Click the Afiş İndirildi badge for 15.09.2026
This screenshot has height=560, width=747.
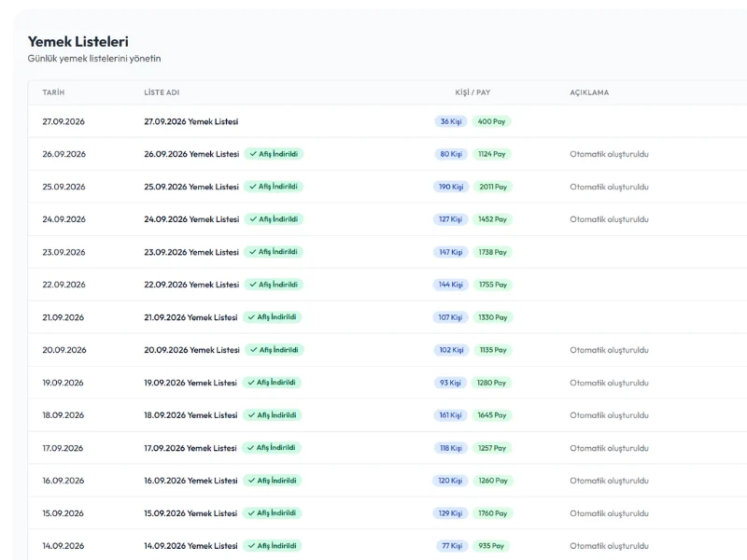[x=272, y=512]
